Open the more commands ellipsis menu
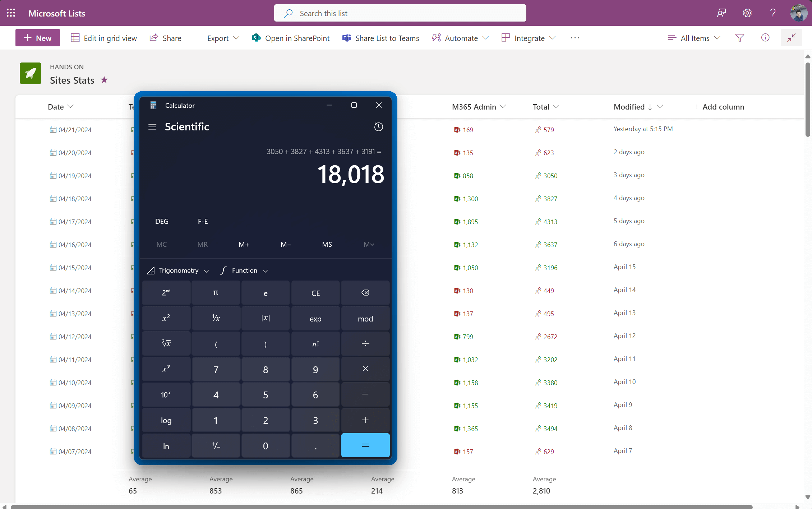The height and width of the screenshot is (509, 812). click(x=575, y=38)
